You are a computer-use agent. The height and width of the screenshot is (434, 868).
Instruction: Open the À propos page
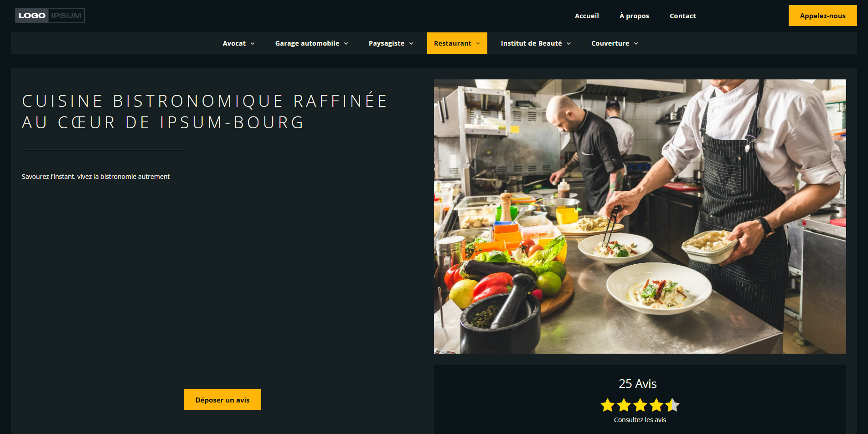pyautogui.click(x=634, y=16)
